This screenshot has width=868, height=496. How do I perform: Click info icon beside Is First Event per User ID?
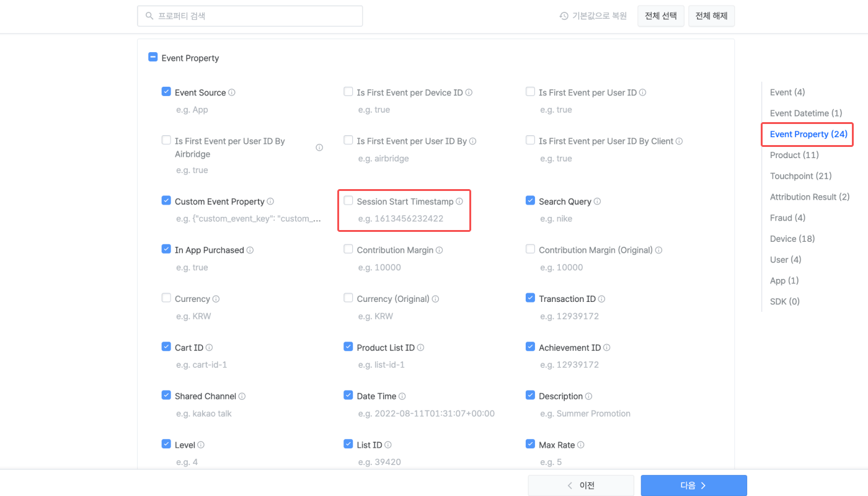pos(643,92)
